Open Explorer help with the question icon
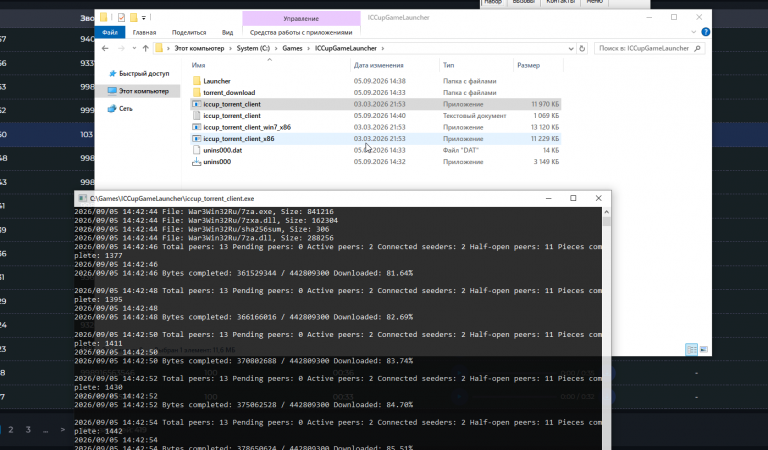 705,32
